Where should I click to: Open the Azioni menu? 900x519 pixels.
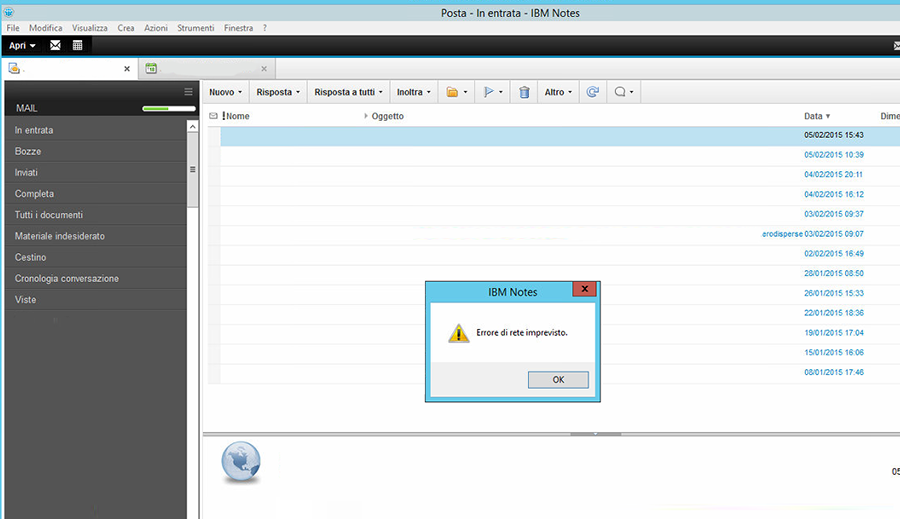[x=156, y=28]
